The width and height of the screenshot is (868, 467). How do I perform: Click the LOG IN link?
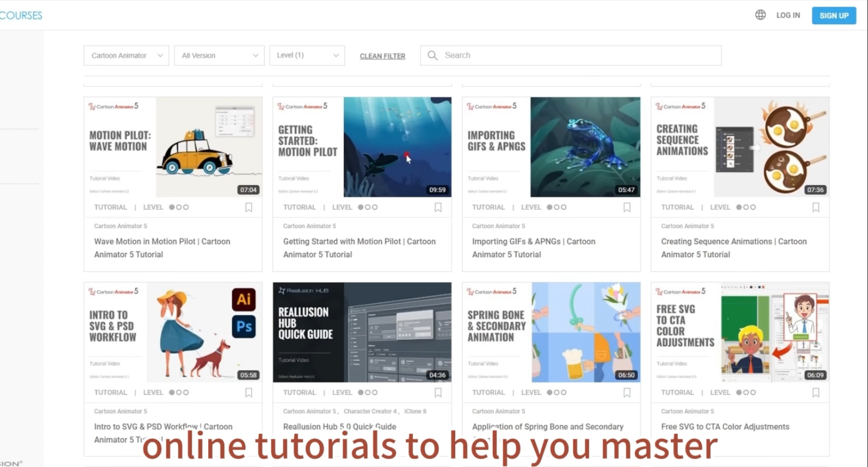coord(788,15)
